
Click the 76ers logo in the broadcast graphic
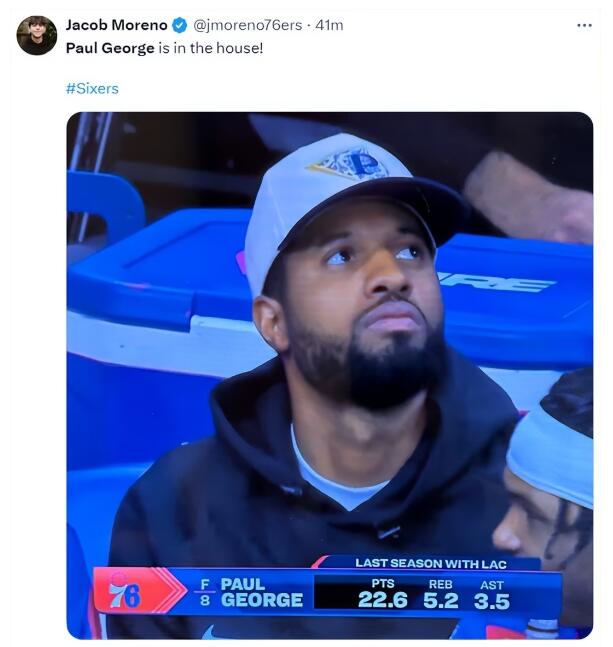(x=126, y=593)
